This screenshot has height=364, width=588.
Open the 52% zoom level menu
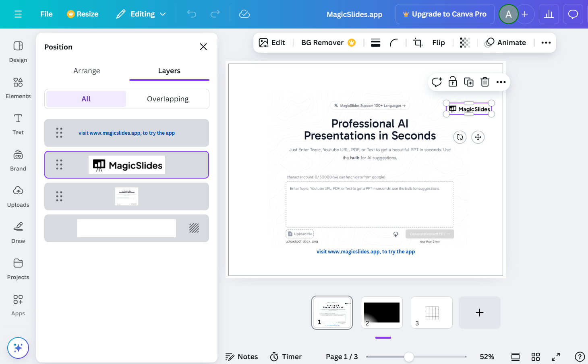pos(487,357)
